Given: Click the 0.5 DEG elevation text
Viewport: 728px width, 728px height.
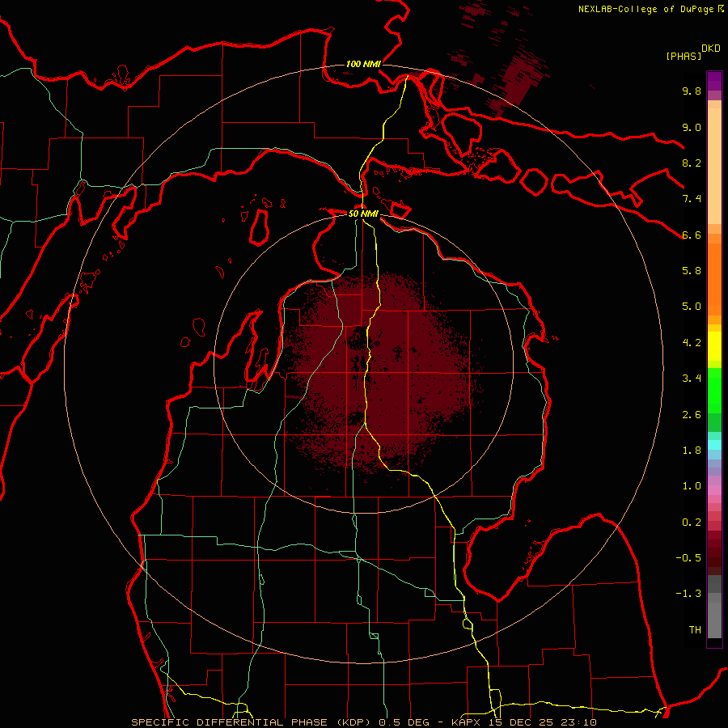Looking at the screenshot, I should pos(403,722).
